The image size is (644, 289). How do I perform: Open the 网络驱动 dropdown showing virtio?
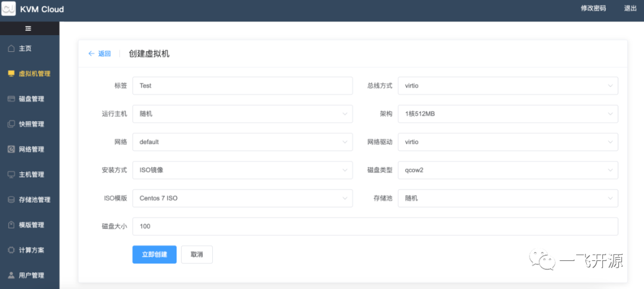tap(508, 142)
